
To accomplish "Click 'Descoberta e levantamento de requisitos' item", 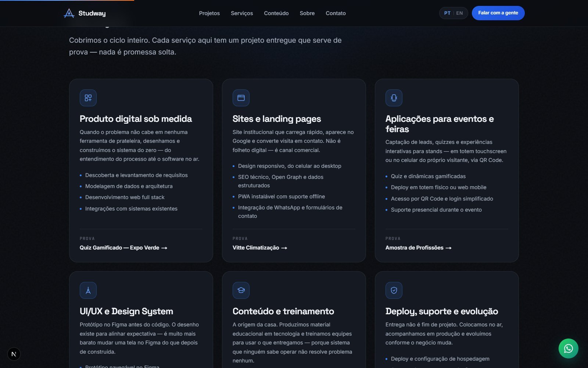I will tap(136, 175).
